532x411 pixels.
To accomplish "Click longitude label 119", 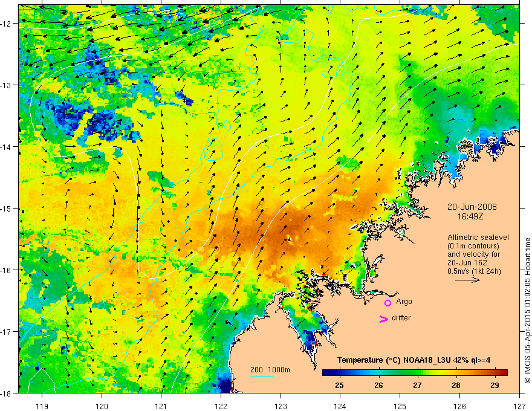I will tap(42, 406).
